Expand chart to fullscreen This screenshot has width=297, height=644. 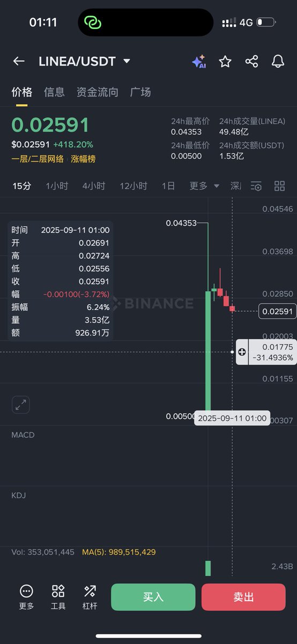21,405
